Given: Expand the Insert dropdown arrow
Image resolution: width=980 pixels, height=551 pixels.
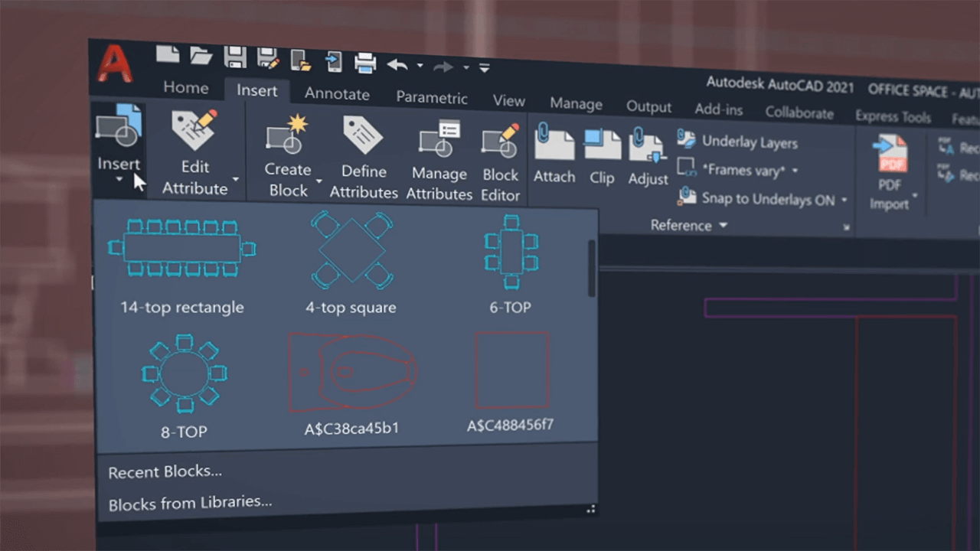Looking at the screenshot, I should click(x=119, y=178).
